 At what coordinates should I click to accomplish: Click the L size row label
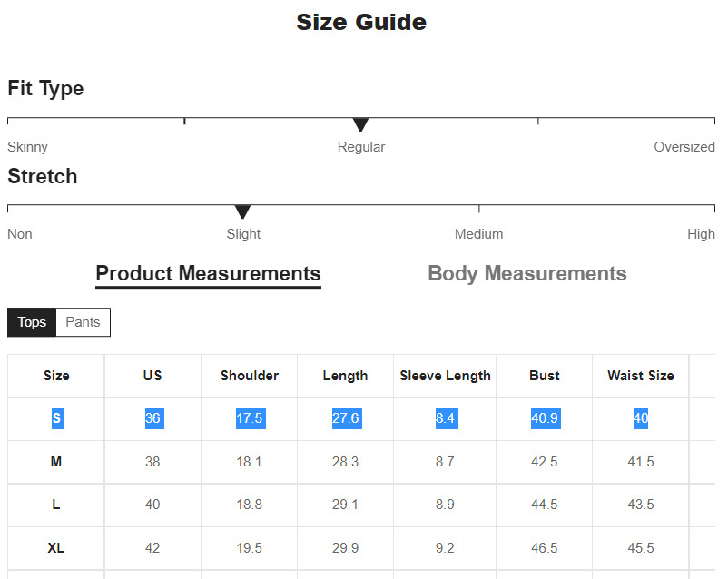click(56, 505)
